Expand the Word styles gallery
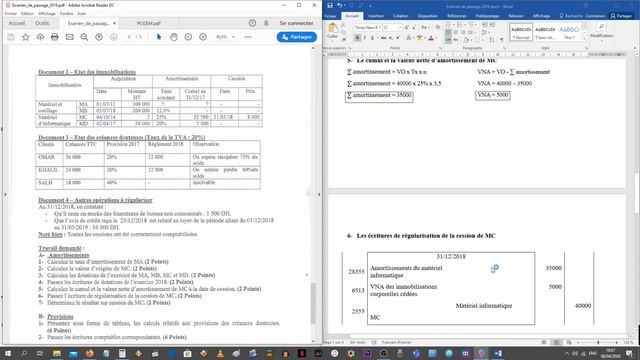This screenshot has height=360, width=640. pyautogui.click(x=584, y=38)
